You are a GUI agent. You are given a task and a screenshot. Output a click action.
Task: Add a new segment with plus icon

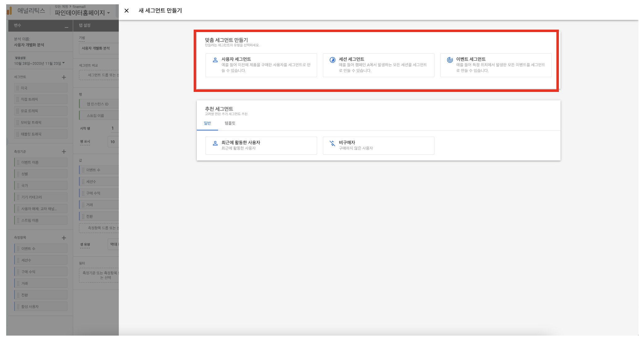[x=64, y=77]
